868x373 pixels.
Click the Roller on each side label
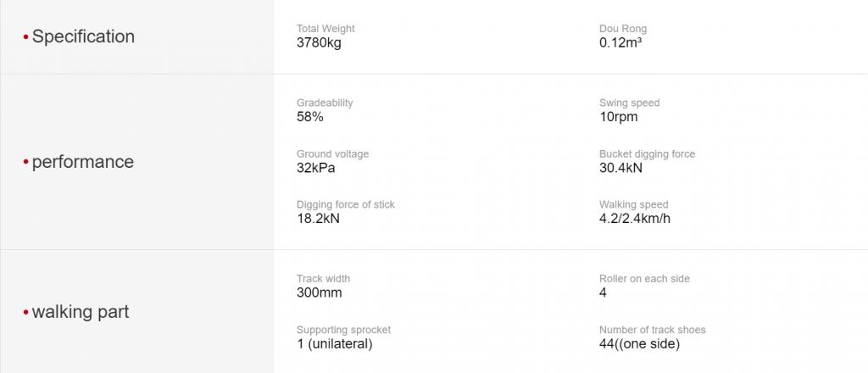coord(644,279)
